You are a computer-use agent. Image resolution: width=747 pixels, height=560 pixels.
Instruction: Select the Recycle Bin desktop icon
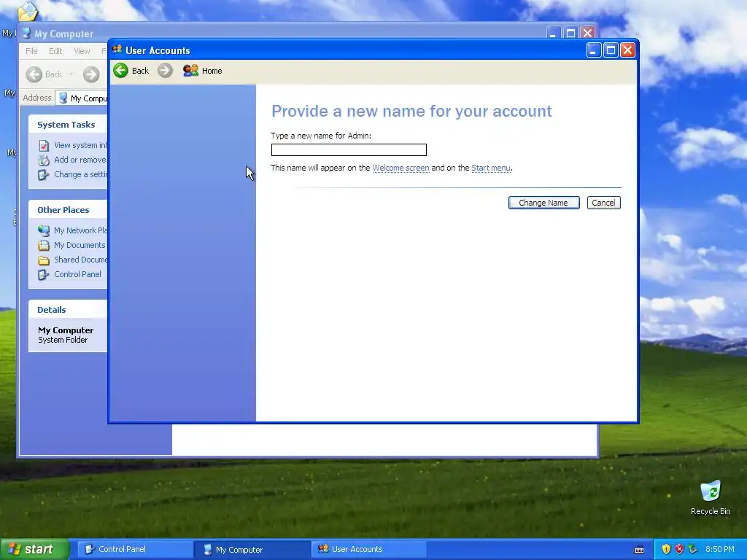coord(711,497)
